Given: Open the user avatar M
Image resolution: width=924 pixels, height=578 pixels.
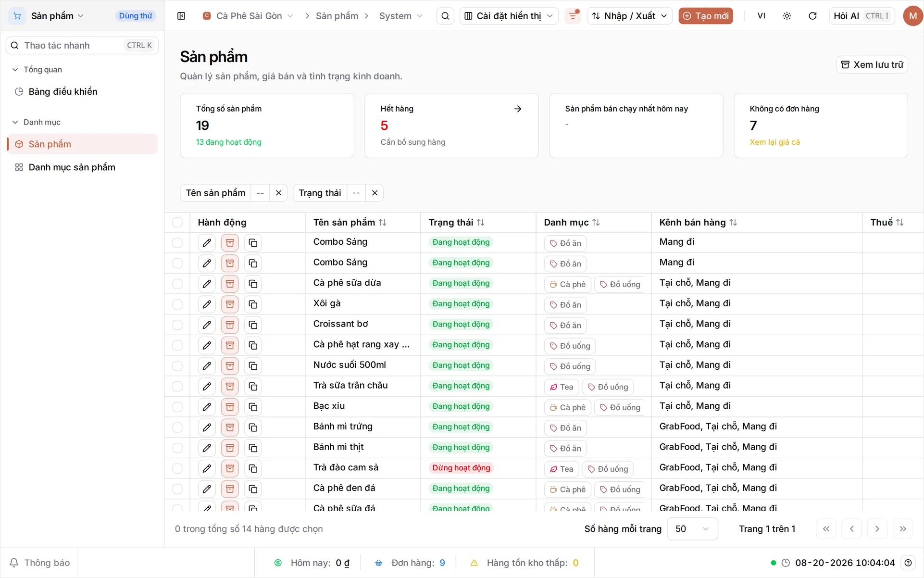Looking at the screenshot, I should click(912, 16).
